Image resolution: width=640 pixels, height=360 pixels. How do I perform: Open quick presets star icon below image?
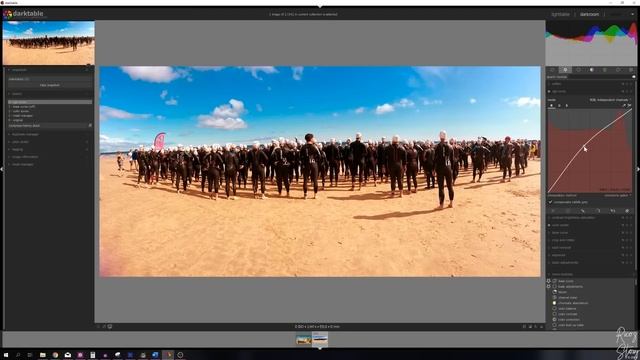click(x=98, y=327)
